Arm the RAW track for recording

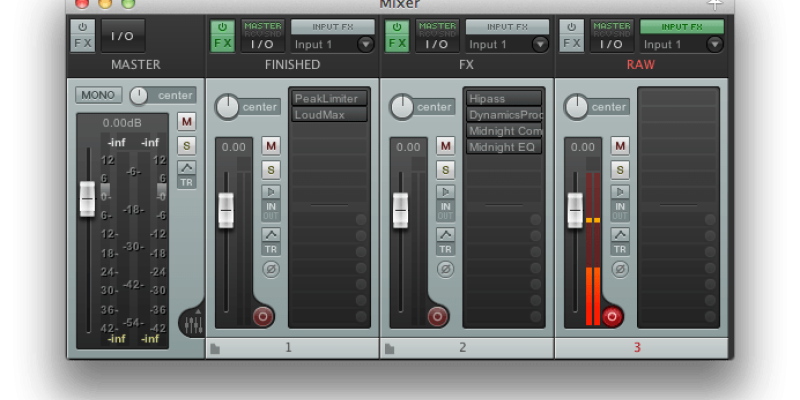[x=612, y=317]
